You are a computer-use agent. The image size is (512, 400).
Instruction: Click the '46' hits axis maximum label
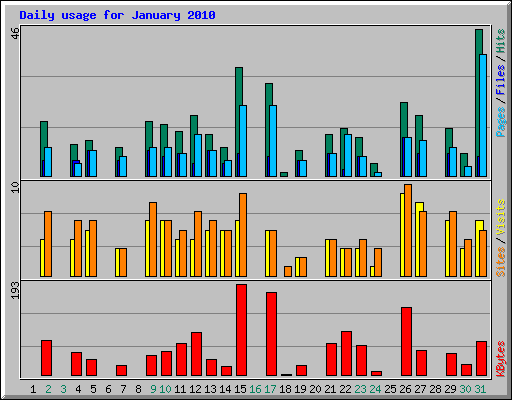15,33
